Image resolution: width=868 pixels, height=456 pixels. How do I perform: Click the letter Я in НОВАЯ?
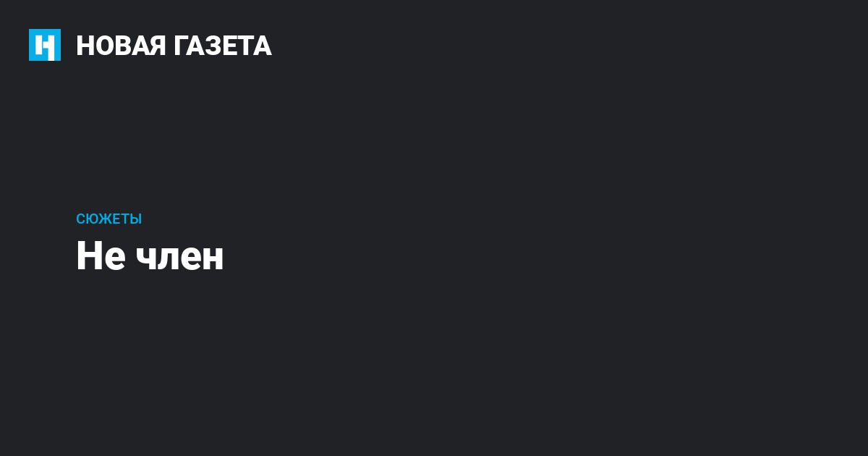coord(156,46)
